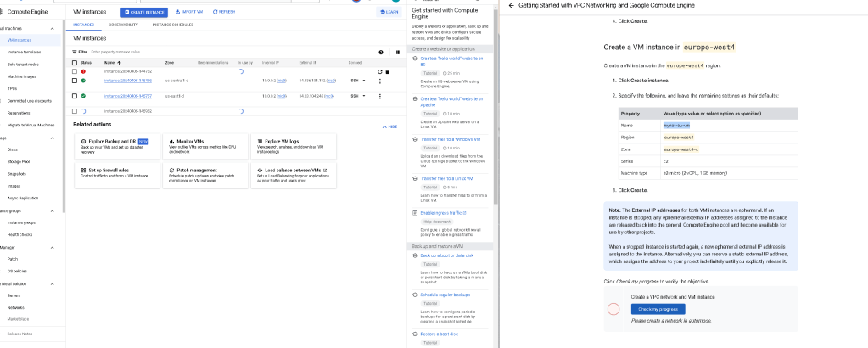Hide the Related actions section
Viewport: 868px width, 348px height.
[389, 127]
